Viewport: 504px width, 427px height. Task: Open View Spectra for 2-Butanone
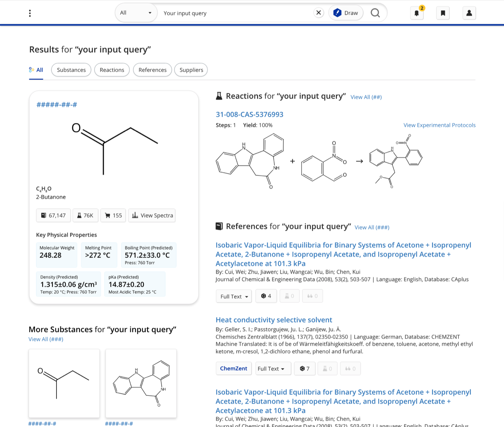152,215
